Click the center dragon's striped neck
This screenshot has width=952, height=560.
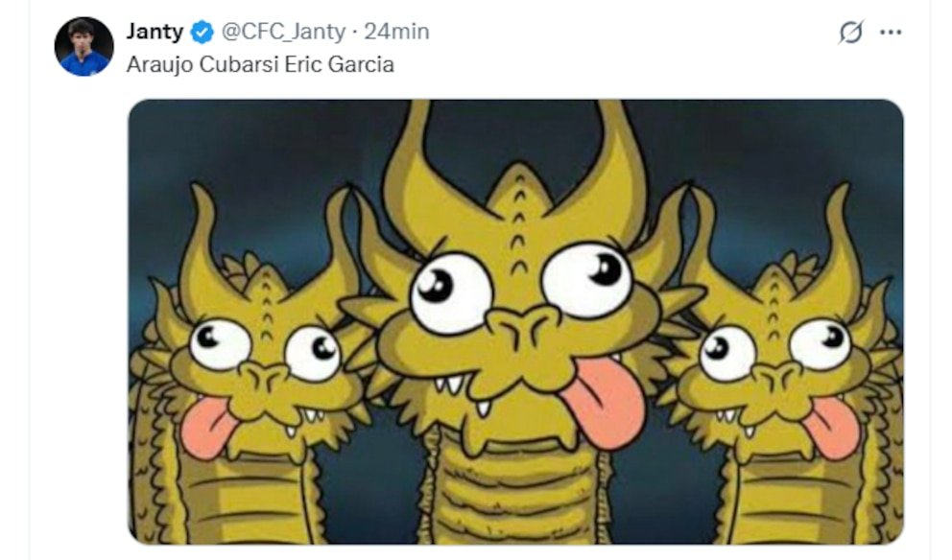[x=516, y=492]
